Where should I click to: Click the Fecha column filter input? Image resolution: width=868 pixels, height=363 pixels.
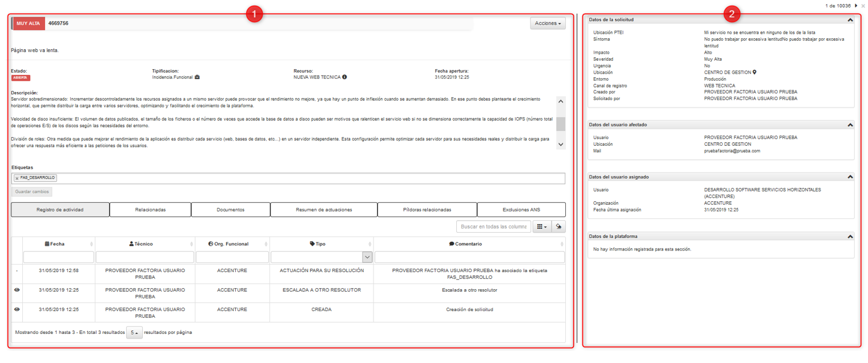coord(58,257)
